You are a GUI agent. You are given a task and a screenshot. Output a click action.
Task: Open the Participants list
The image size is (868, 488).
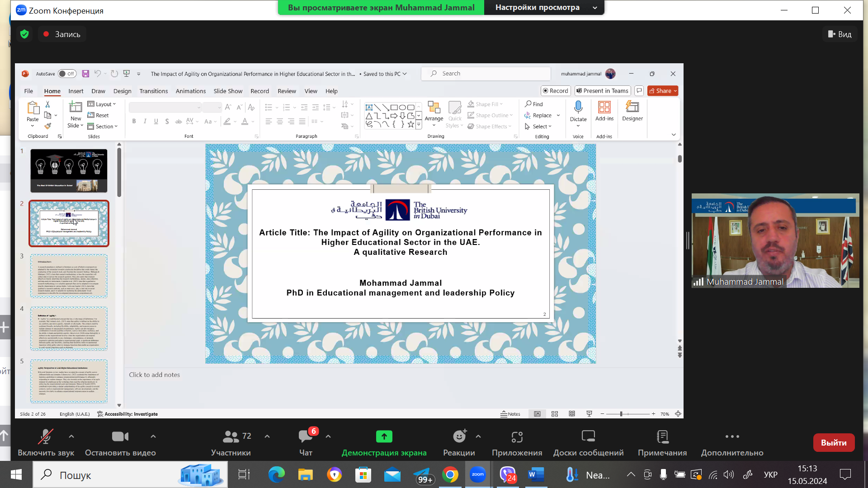pos(231,436)
